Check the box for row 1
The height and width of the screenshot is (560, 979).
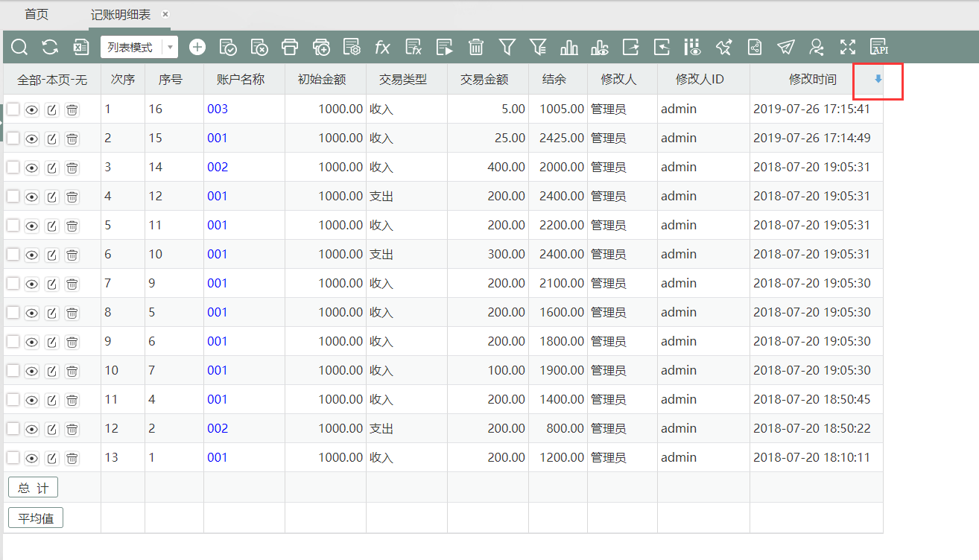click(13, 109)
